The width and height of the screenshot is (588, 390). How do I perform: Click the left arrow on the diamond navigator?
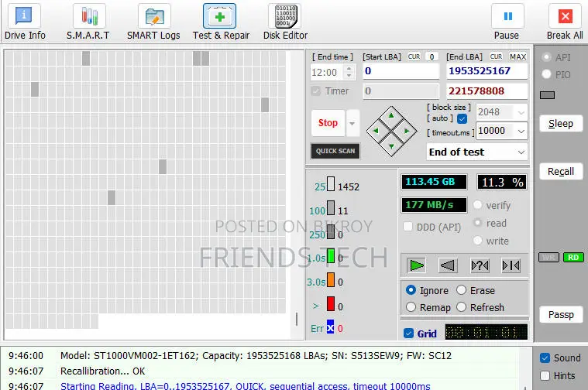[376, 131]
